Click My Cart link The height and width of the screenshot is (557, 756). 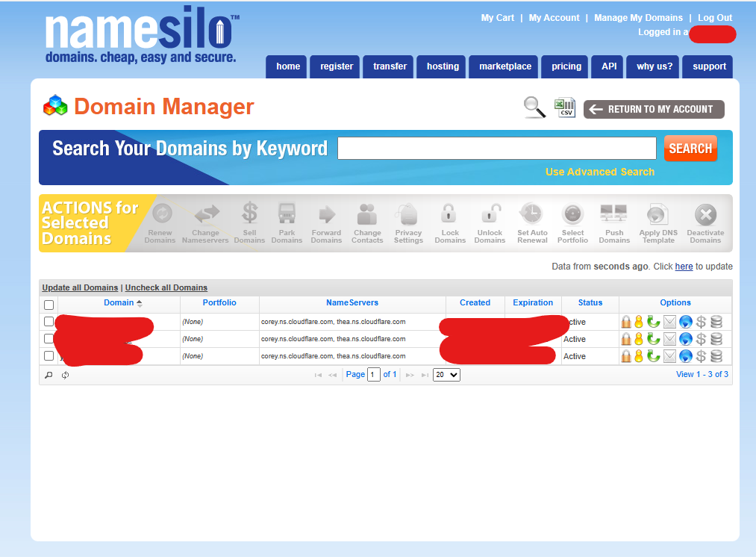tap(498, 18)
